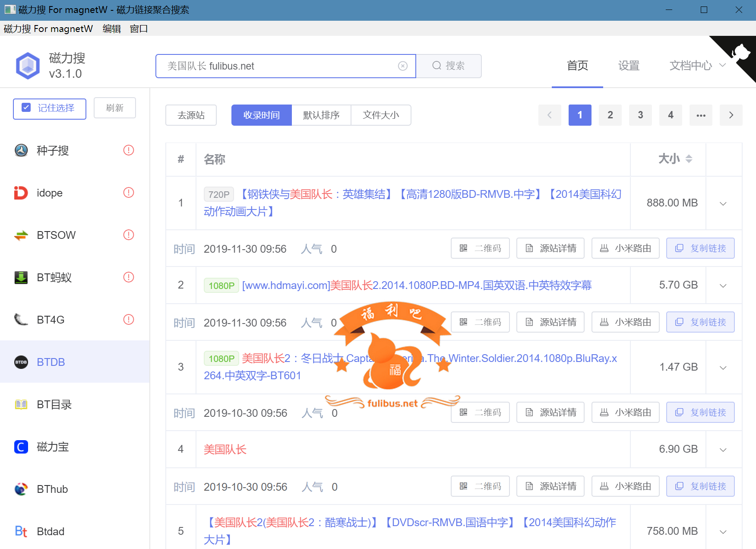Click the warning icon next to 种子搜
The height and width of the screenshot is (549, 756).
click(x=129, y=150)
